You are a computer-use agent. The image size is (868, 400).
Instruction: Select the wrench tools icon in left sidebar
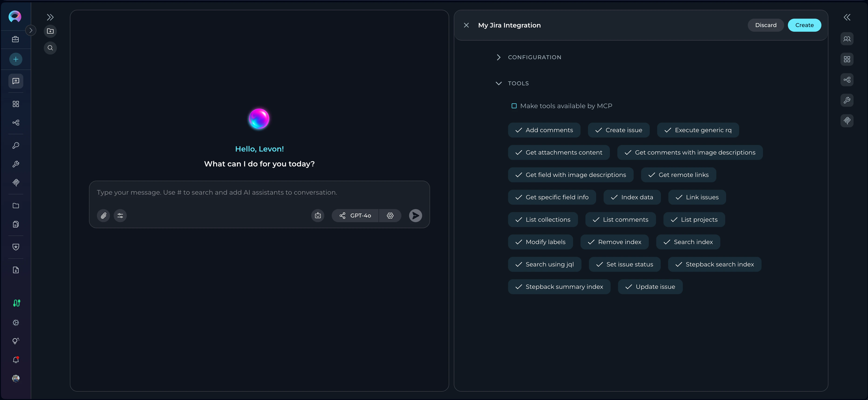[16, 164]
